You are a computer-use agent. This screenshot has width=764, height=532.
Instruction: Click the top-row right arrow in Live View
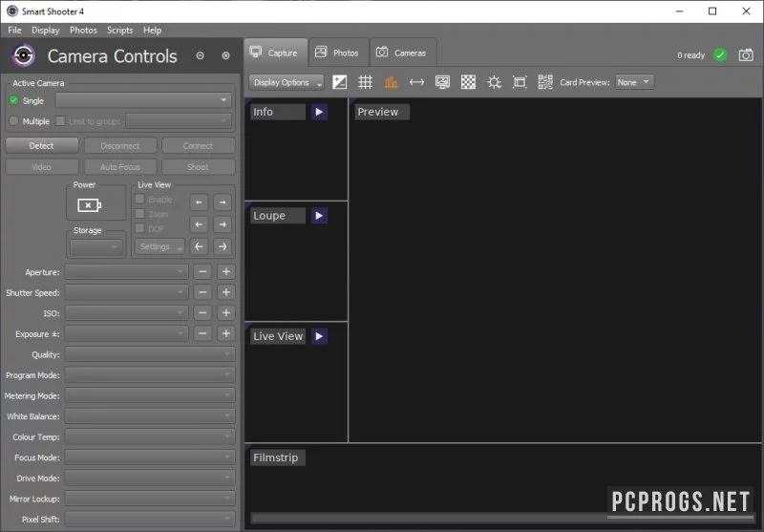(223, 202)
